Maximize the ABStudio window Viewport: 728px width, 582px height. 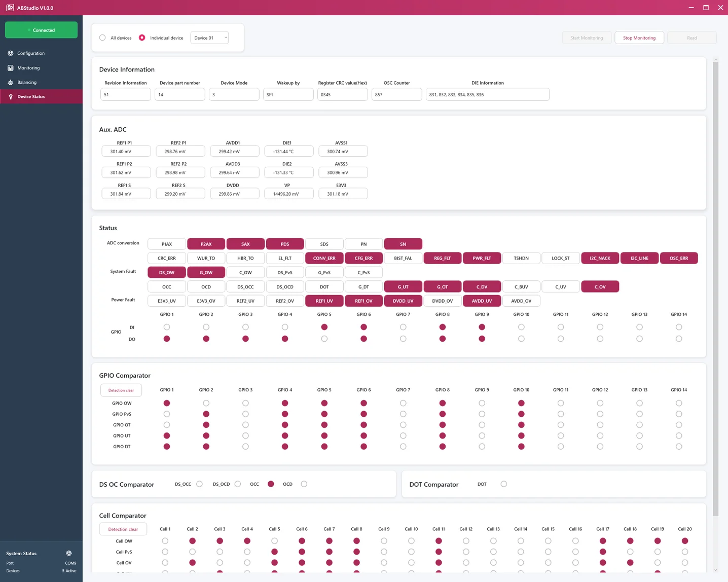click(x=706, y=8)
